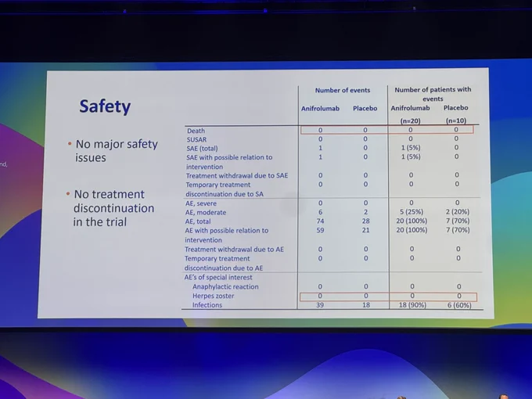Click "20 (100%)" in AE total row

pyautogui.click(x=412, y=221)
